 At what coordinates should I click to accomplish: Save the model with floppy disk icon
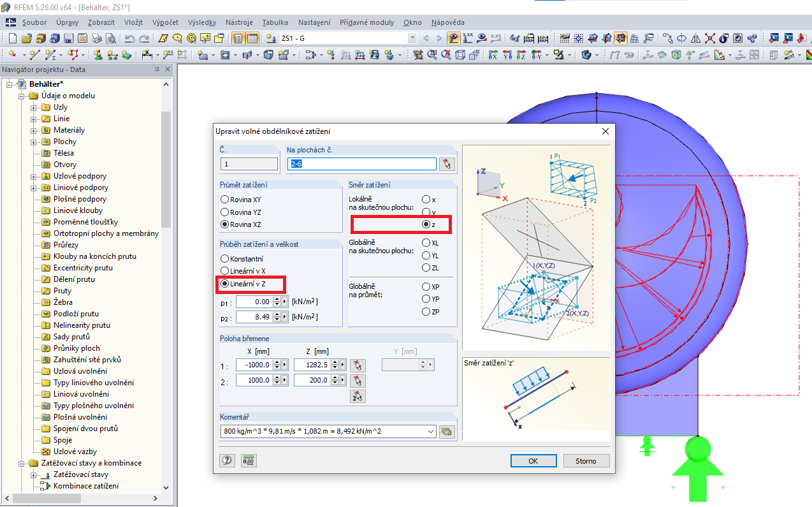coord(68,38)
